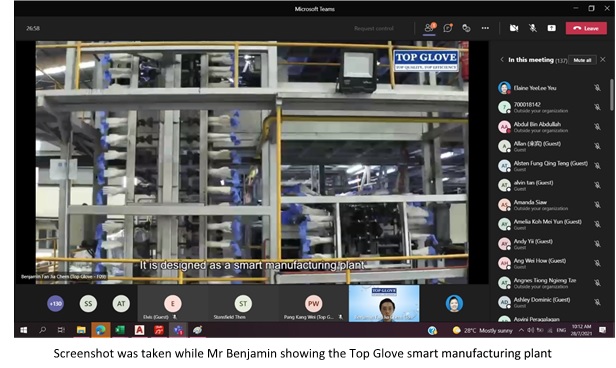Open Microsoft Edge from taskbar
Image resolution: width=616 pixels, height=368 pixels.
pos(101,330)
